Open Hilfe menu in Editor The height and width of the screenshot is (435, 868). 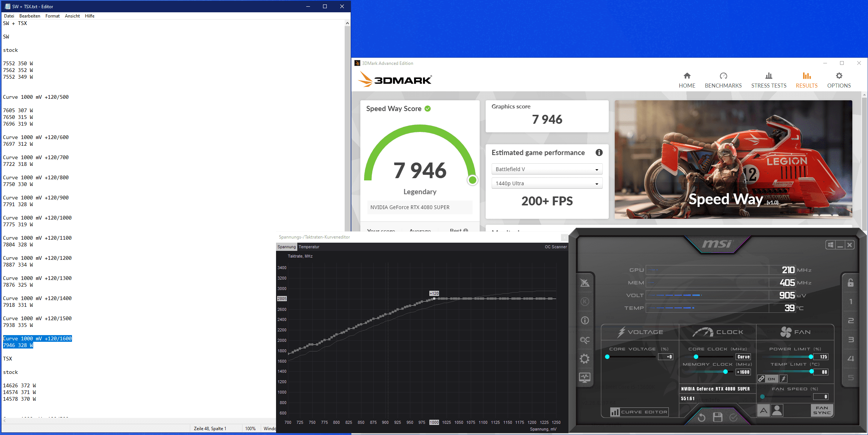pyautogui.click(x=90, y=16)
